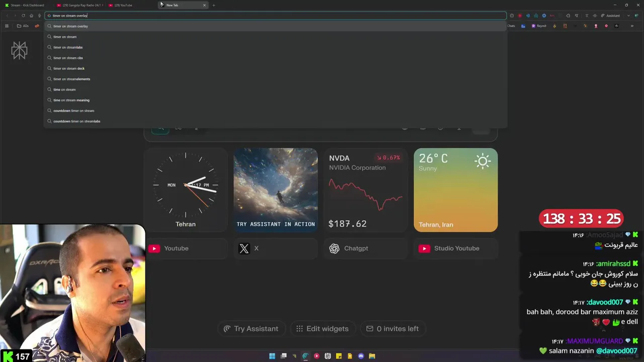Click the Try Assistant button

tap(251, 329)
